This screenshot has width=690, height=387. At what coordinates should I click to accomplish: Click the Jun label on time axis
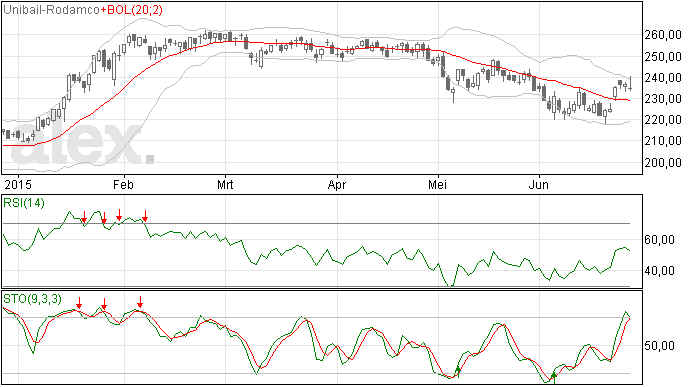click(x=539, y=184)
